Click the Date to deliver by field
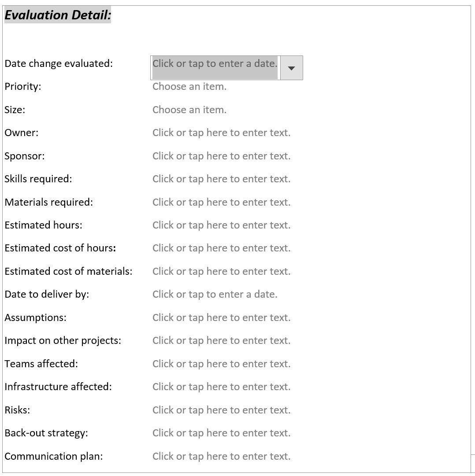This screenshot has height=476, width=475. (x=215, y=295)
